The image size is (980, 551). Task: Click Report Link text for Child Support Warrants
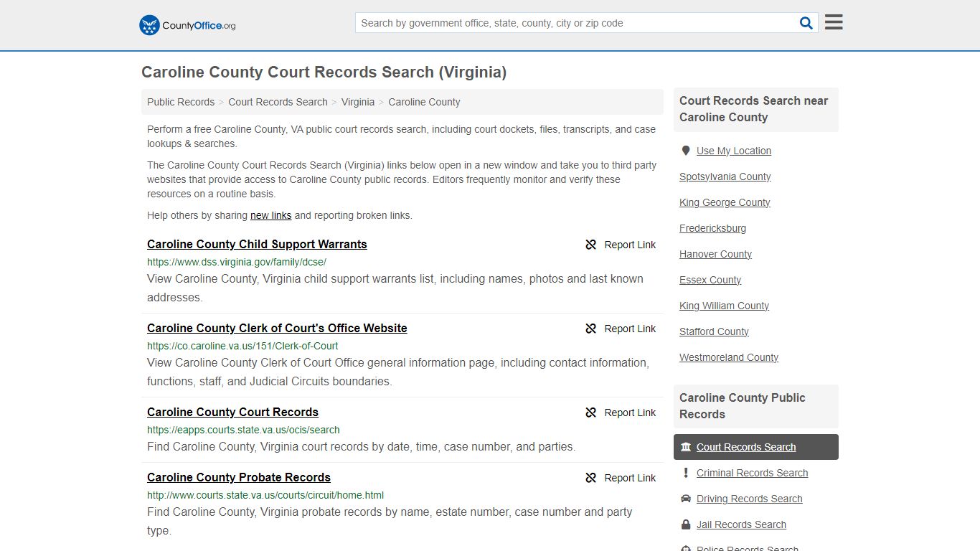coord(630,245)
